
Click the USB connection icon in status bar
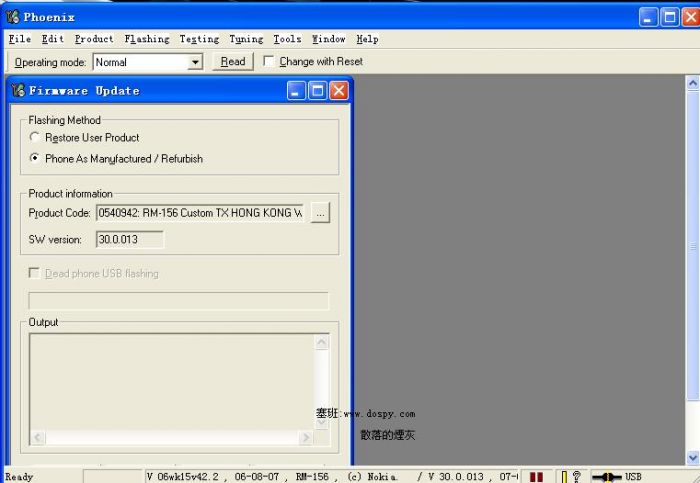click(606, 477)
